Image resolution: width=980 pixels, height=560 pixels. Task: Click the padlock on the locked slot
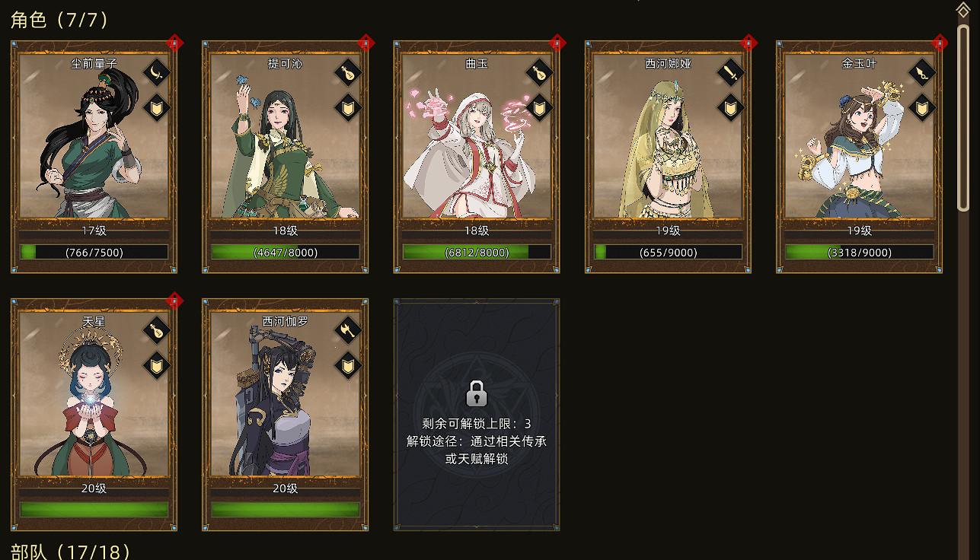click(477, 393)
